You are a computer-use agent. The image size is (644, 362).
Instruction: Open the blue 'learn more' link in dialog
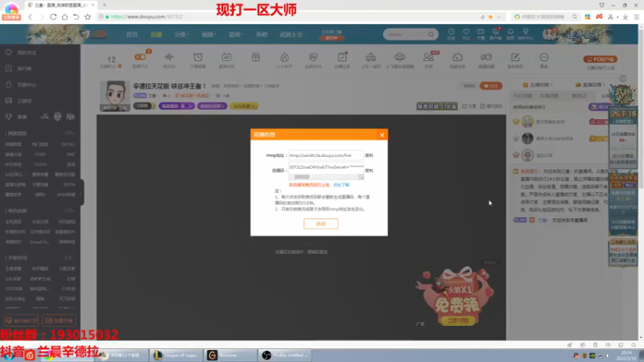[341, 185]
